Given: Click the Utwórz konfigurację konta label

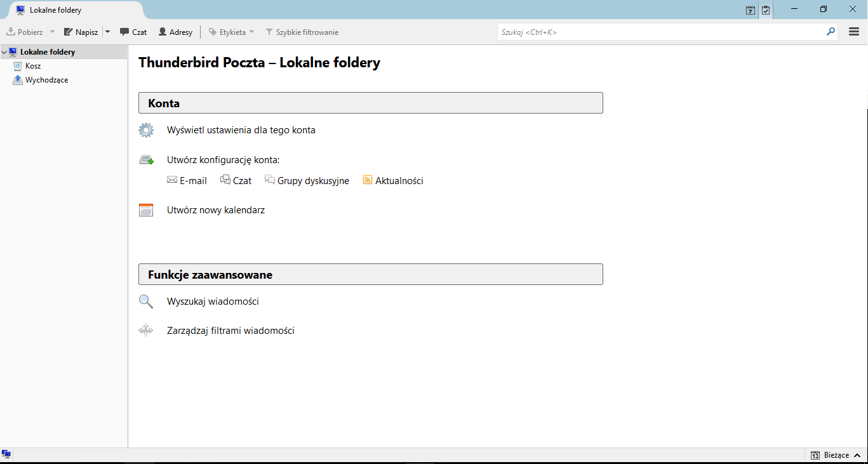Looking at the screenshot, I should (224, 160).
